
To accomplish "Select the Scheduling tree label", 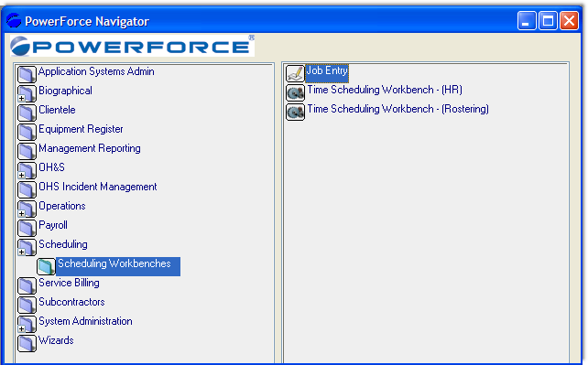I will [x=63, y=244].
